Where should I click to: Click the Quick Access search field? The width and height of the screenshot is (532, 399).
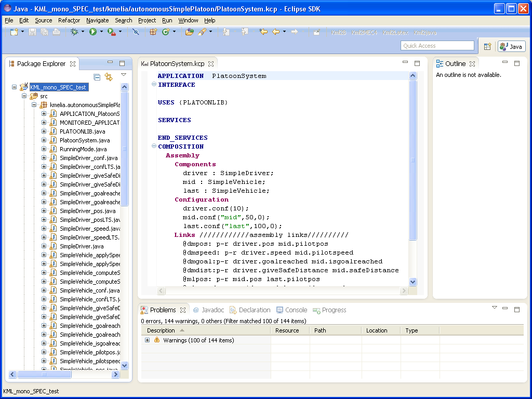(437, 46)
